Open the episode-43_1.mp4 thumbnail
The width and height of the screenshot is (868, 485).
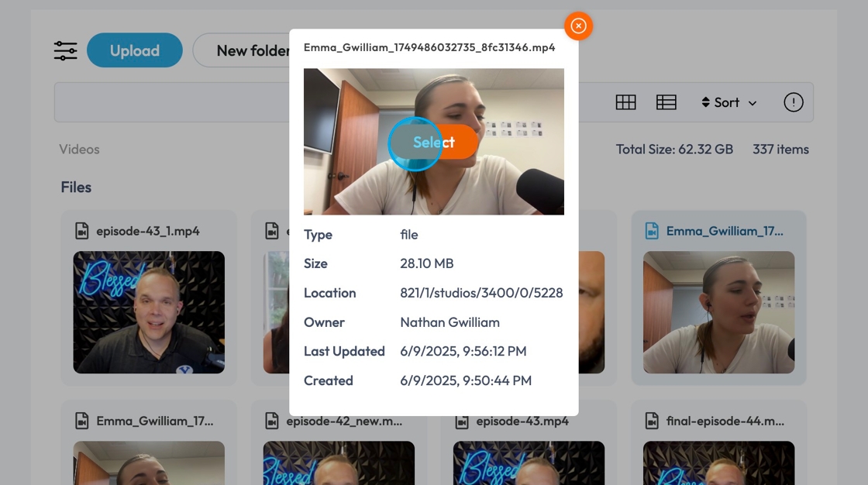(x=149, y=312)
